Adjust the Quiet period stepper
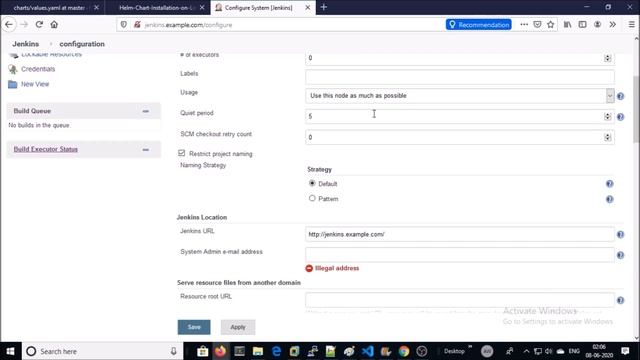This screenshot has width=640, height=360. (607, 117)
